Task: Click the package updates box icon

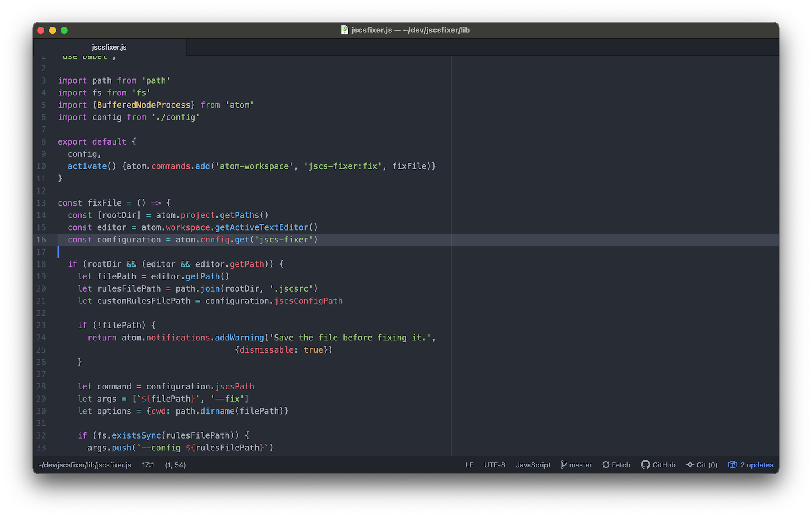Action: coord(732,465)
